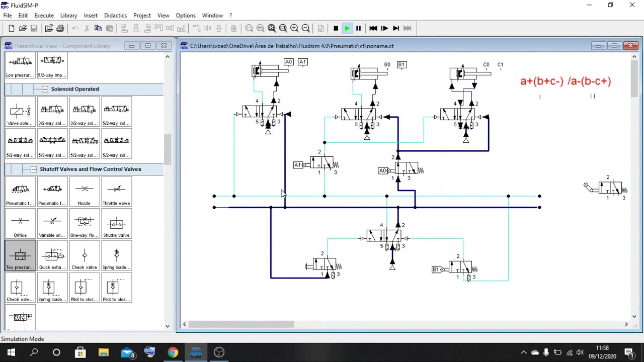Click the taskbar volume icon
This screenshot has width=644, height=362.
580,352
